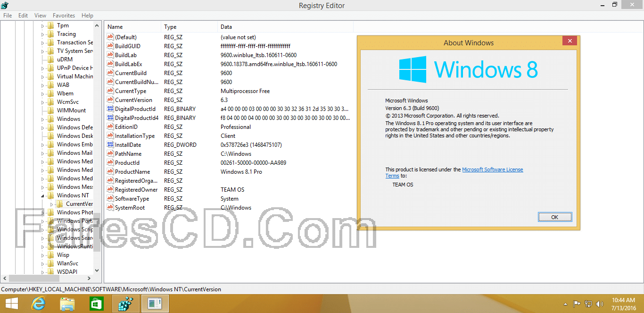
Task: Sort by the Data column header
Action: 286,27
